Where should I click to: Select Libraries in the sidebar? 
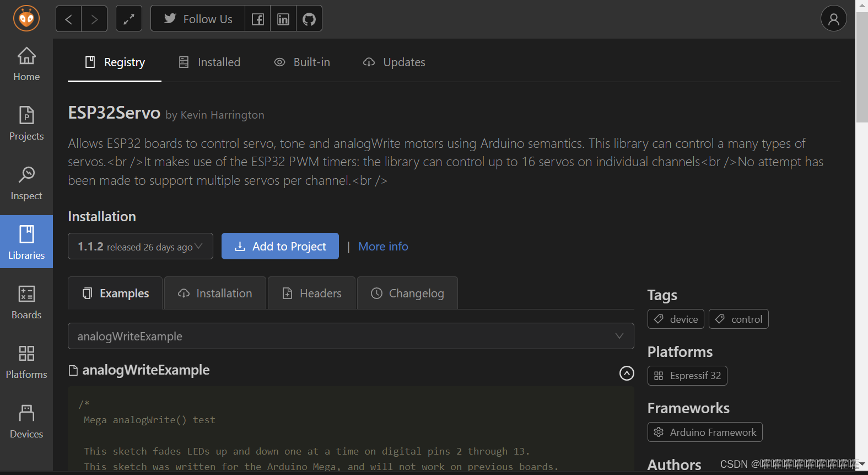pyautogui.click(x=26, y=242)
